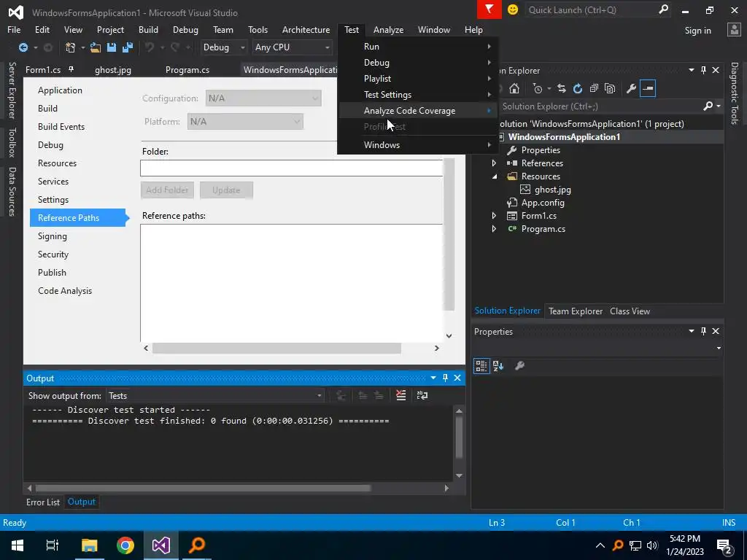Open File Explorer from the taskbar
747x560 pixels.
tap(90, 545)
